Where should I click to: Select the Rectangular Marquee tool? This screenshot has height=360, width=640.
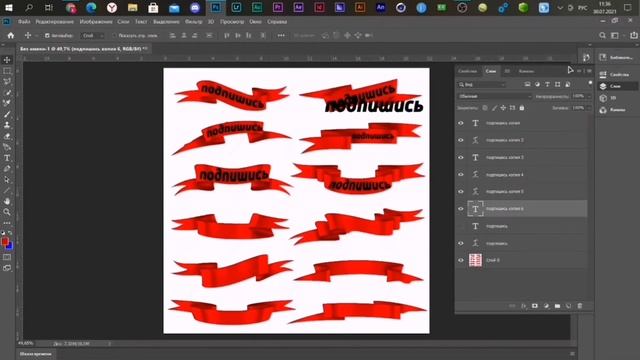point(7,71)
